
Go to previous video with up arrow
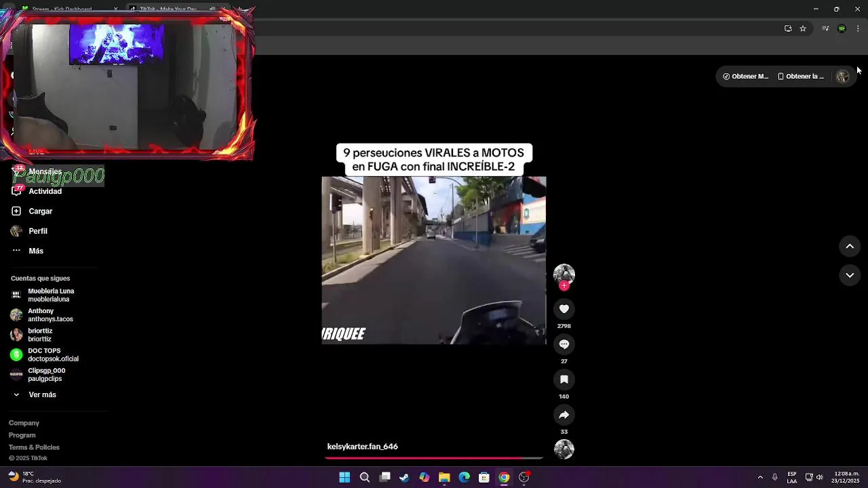pos(850,247)
